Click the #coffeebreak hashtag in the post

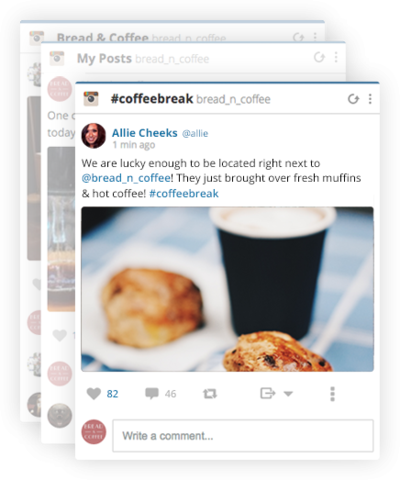click(x=184, y=193)
